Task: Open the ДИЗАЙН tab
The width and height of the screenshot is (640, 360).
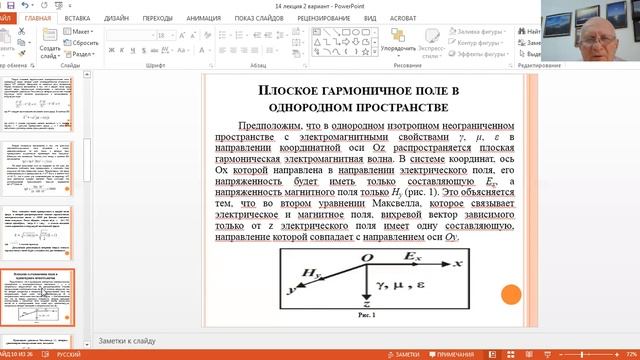Action: click(x=116, y=18)
